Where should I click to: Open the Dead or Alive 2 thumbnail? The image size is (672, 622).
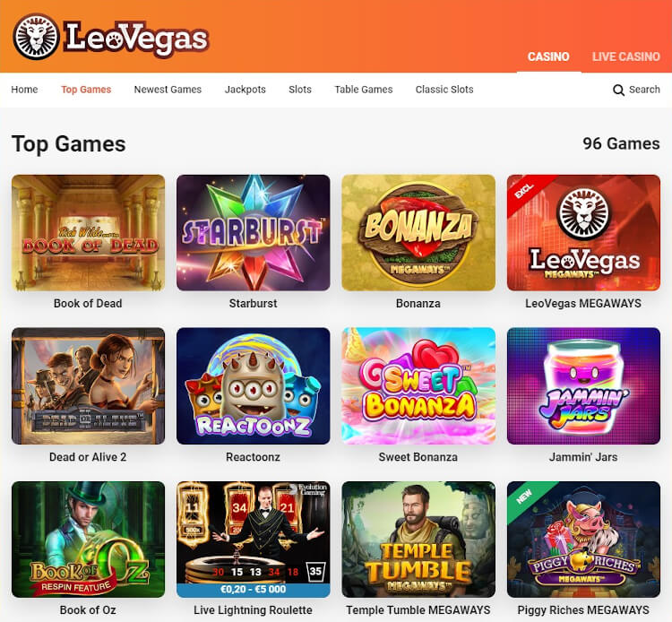point(89,385)
